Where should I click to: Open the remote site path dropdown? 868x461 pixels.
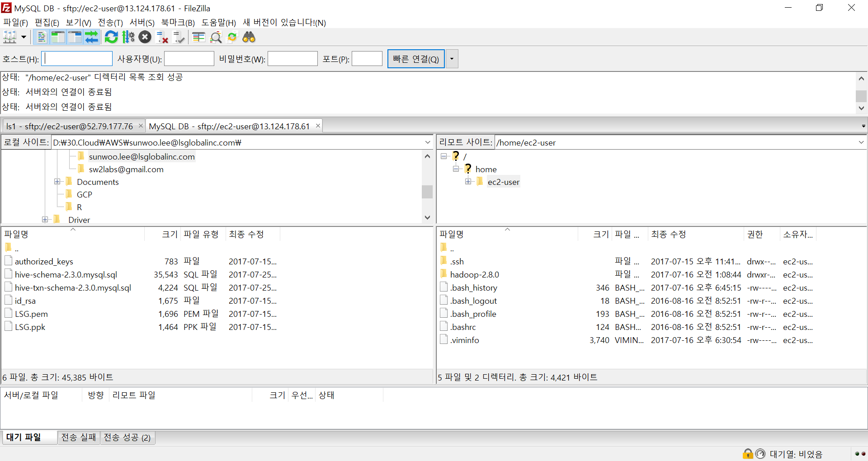tap(861, 142)
